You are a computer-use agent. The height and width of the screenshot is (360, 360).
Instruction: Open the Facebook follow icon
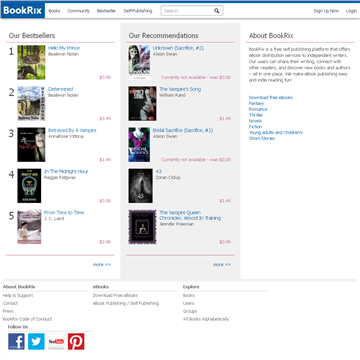point(16,341)
